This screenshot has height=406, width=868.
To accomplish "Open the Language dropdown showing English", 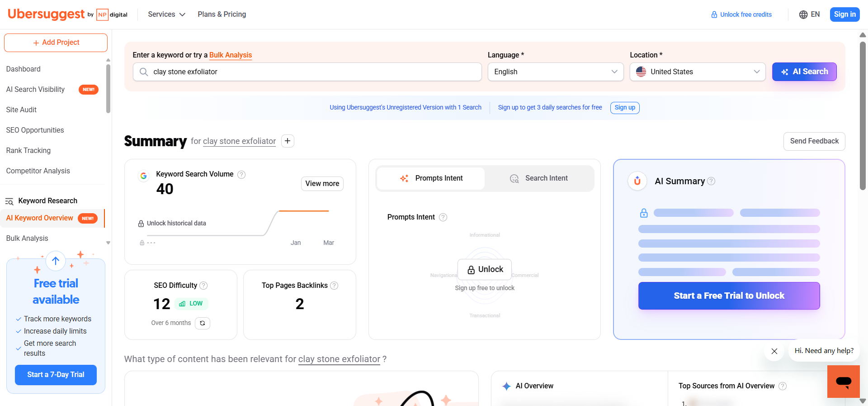I will click(556, 72).
